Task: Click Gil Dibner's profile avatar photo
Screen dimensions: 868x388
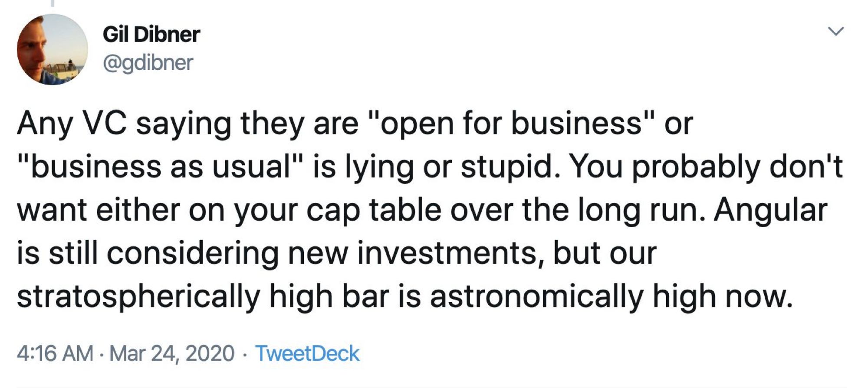Action: coord(52,49)
